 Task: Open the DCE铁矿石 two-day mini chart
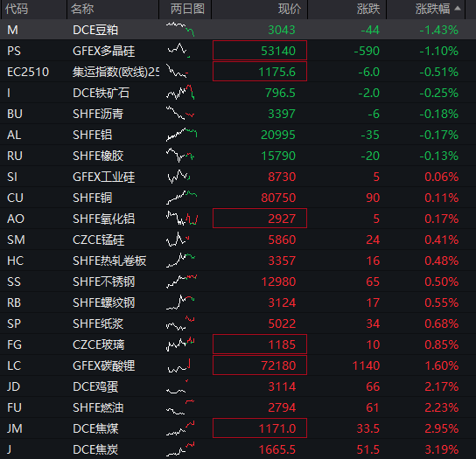180,92
